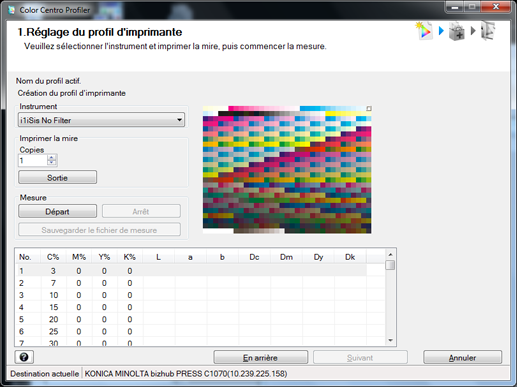This screenshot has width=517, height=387.
Task: Click the a column header
Action: [190, 257]
